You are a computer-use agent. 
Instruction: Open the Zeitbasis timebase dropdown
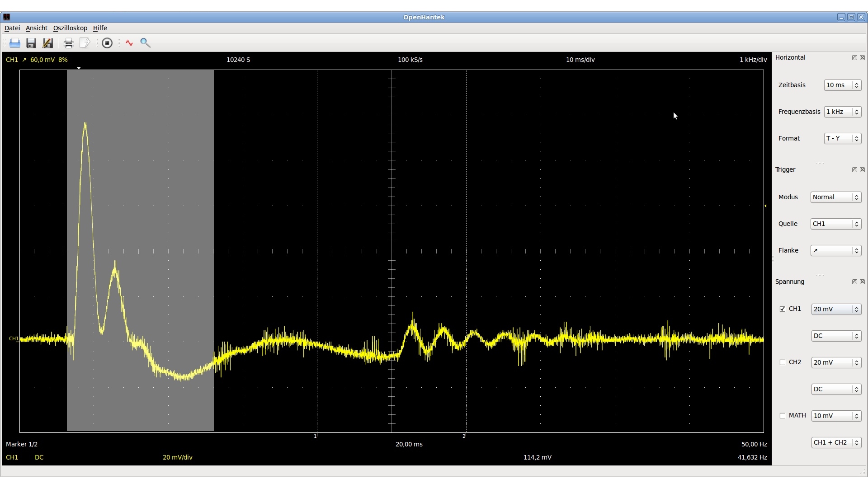click(842, 85)
